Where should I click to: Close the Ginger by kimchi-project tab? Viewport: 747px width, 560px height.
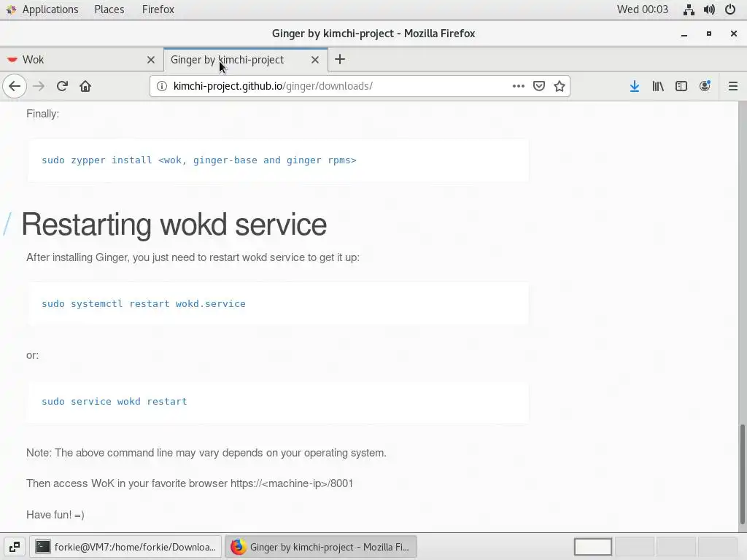pyautogui.click(x=315, y=60)
